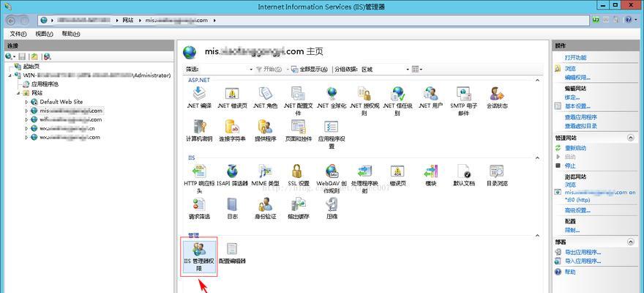Screen dimensions: 644x293
Task: Collapse the 管理 group section
Action: tap(538, 235)
